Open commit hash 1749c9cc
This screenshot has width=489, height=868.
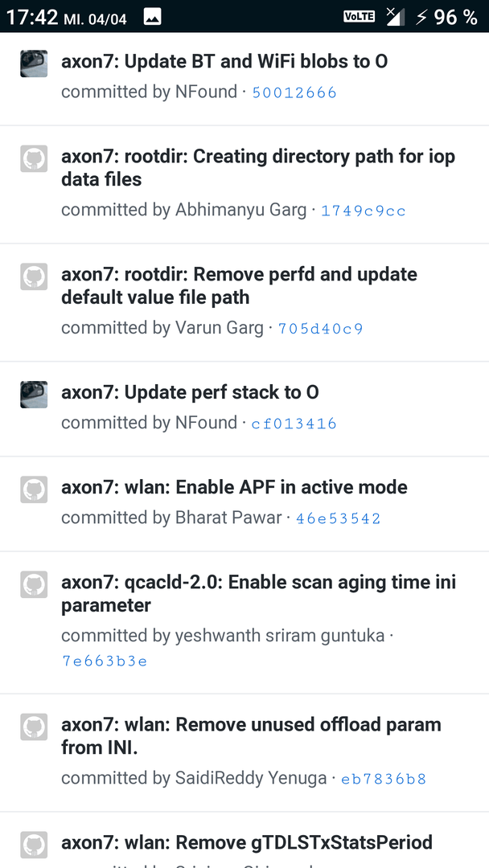point(364,211)
